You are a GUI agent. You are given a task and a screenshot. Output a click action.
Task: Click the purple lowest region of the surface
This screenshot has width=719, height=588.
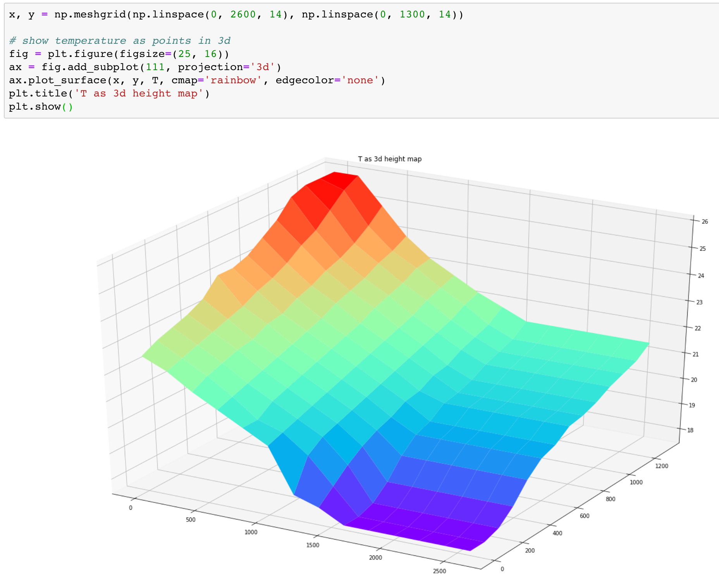418,533
